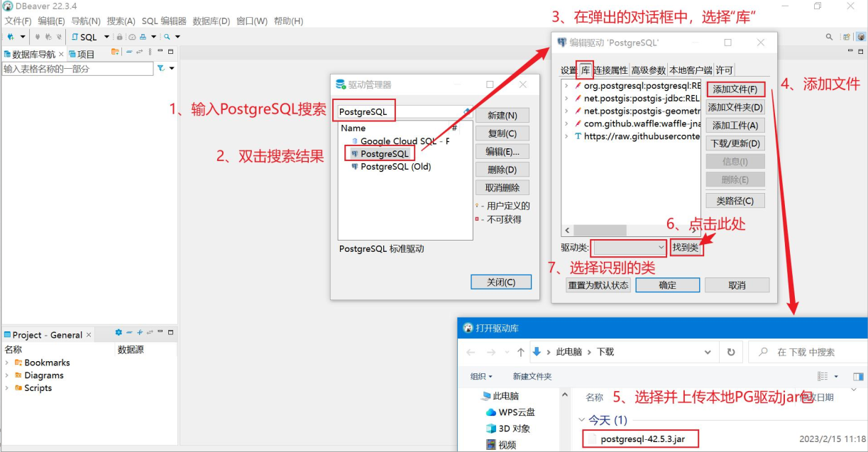Toggle the settings gear in Project - General panel
This screenshot has height=452, width=868.
119,334
